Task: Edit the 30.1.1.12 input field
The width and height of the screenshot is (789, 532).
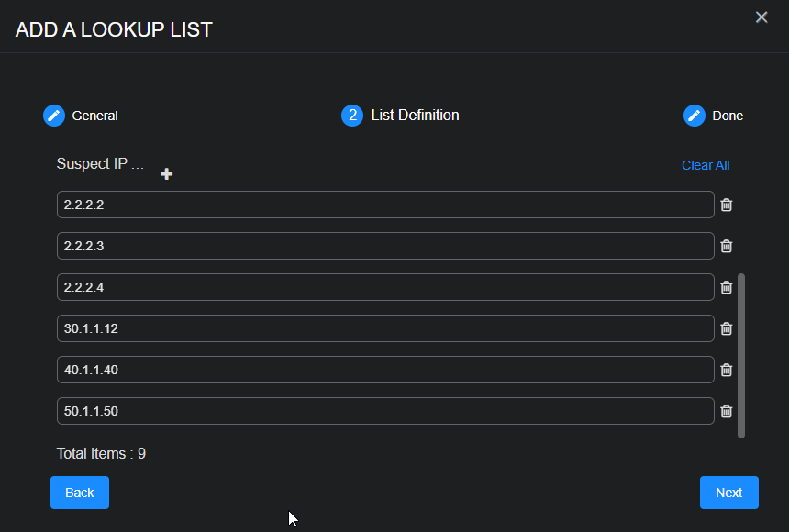Action: click(x=385, y=328)
